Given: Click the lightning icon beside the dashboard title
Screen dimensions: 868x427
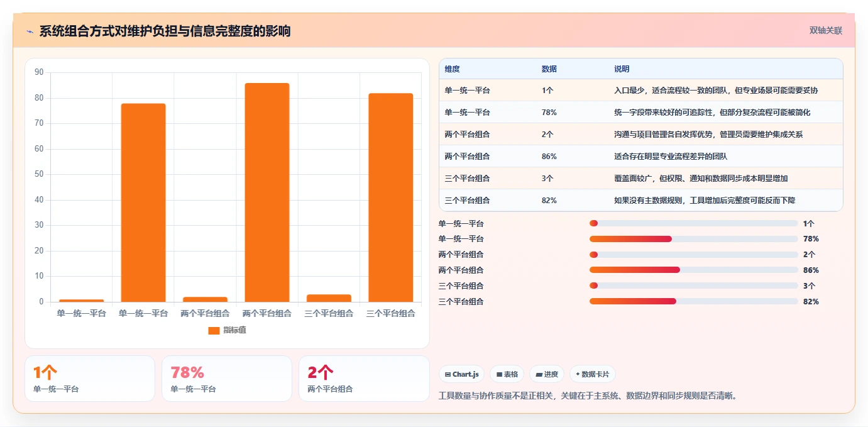Looking at the screenshot, I should click(x=30, y=31).
